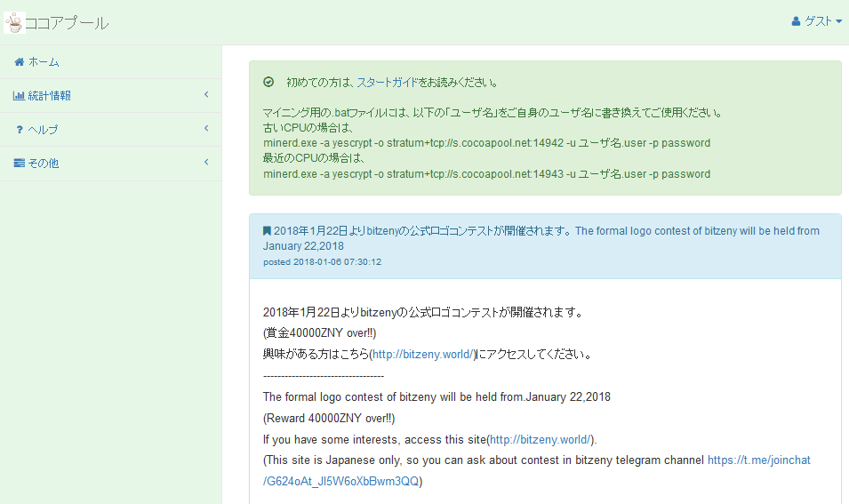Viewport: 849px width, 504px height.
Task: Open the ココアプール site title
Action: [67, 23]
